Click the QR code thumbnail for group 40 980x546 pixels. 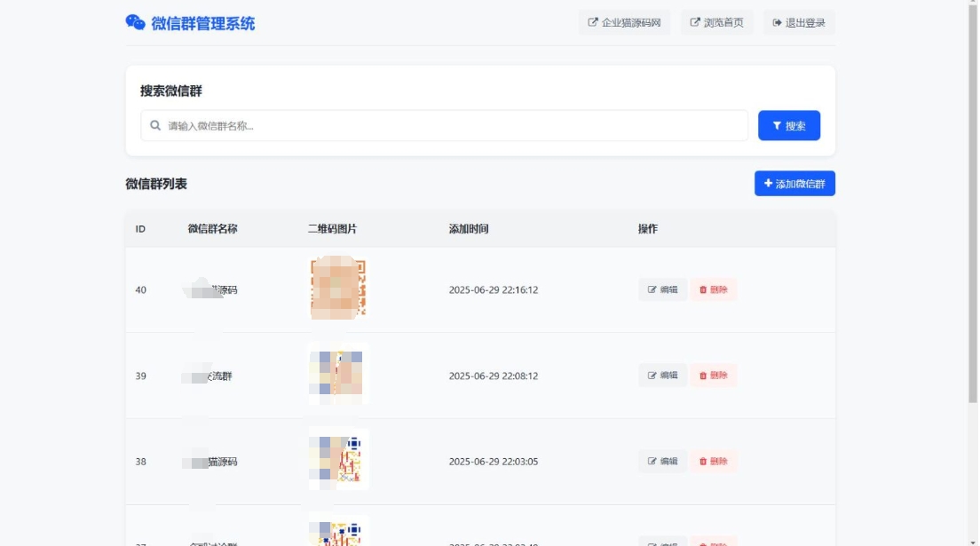pyautogui.click(x=338, y=288)
